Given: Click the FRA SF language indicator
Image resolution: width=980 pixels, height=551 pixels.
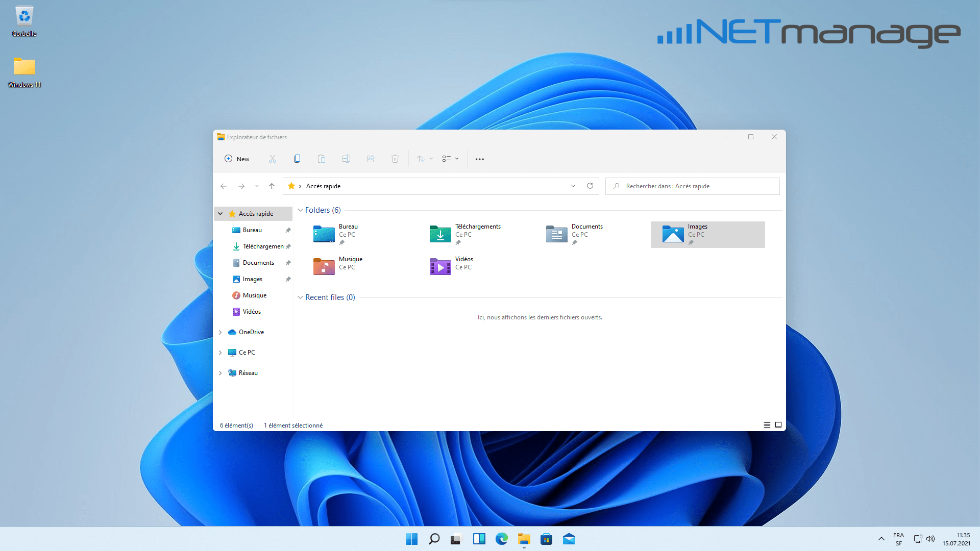Looking at the screenshot, I should 898,539.
